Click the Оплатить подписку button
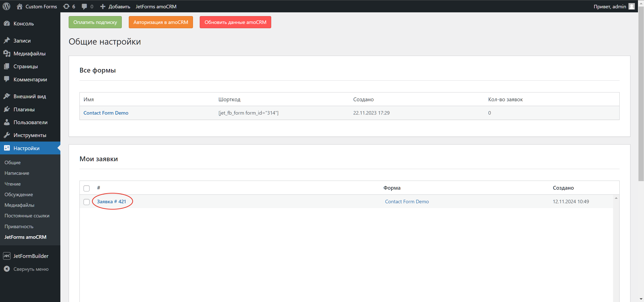Viewport: 644px width, 302px height. (x=95, y=22)
